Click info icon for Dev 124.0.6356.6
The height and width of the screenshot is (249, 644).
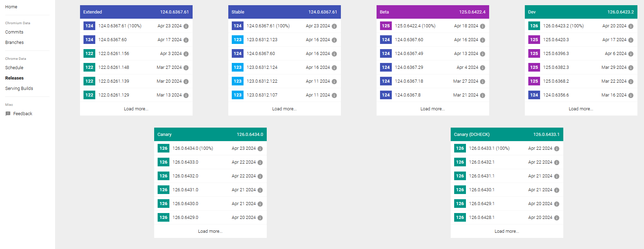coord(631,95)
